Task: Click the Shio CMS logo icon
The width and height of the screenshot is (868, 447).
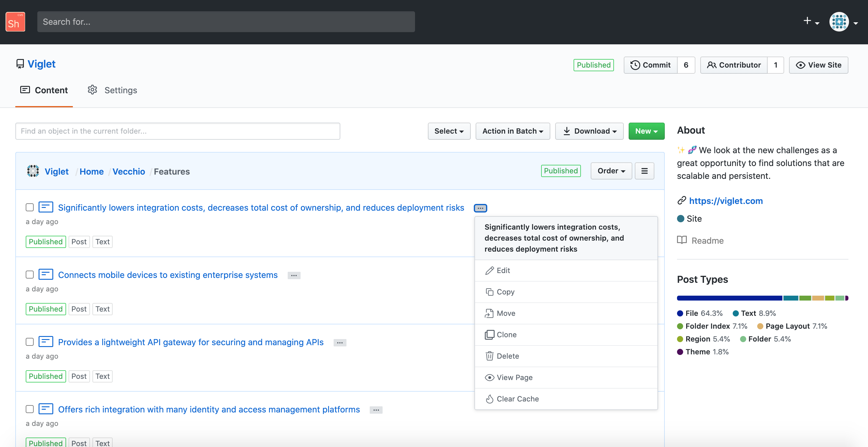Action: click(15, 22)
